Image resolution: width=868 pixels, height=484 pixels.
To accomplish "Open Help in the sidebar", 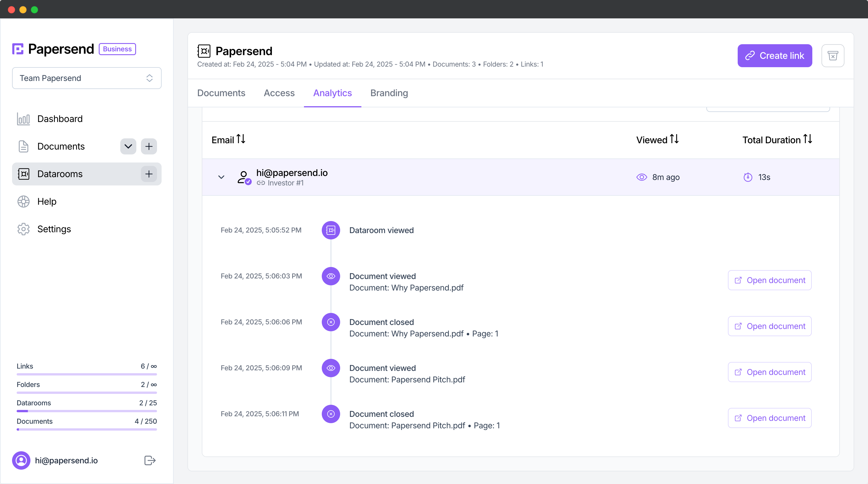I will (x=47, y=202).
